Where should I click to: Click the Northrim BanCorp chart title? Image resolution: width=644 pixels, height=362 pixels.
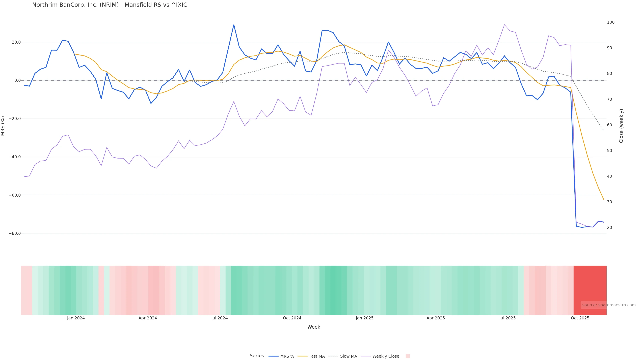click(x=110, y=5)
